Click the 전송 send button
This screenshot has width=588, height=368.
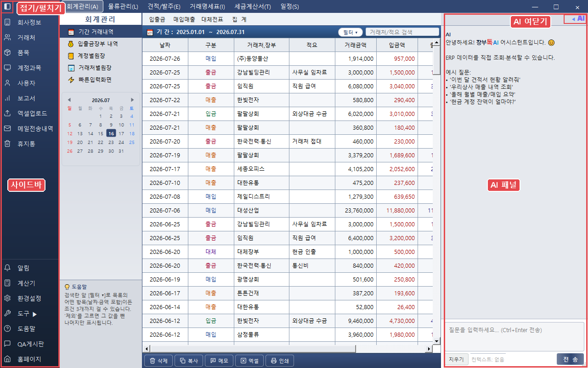[571, 360]
